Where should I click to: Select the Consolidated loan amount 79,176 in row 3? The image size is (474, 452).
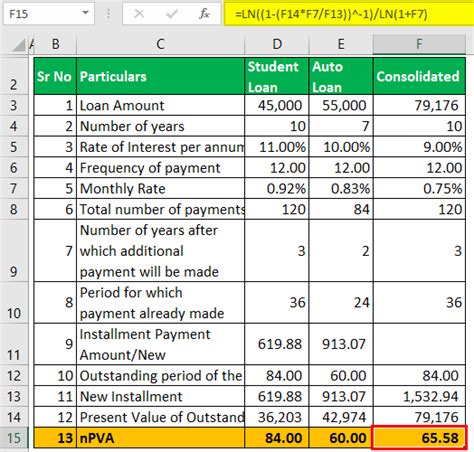[419, 105]
